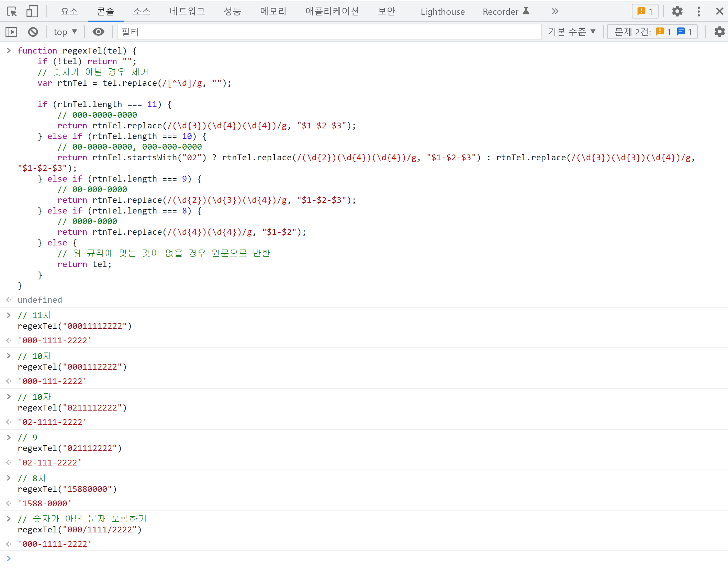
Task: Clear the console messages
Action: tap(33, 32)
